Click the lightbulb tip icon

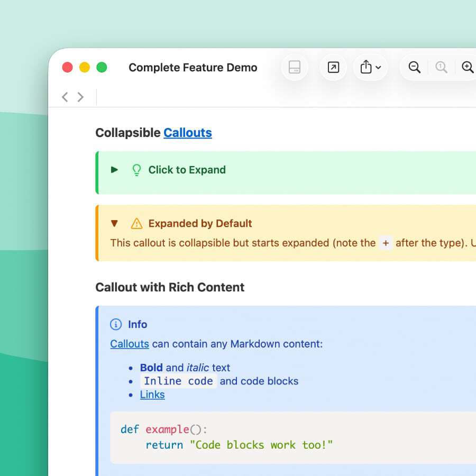click(136, 170)
